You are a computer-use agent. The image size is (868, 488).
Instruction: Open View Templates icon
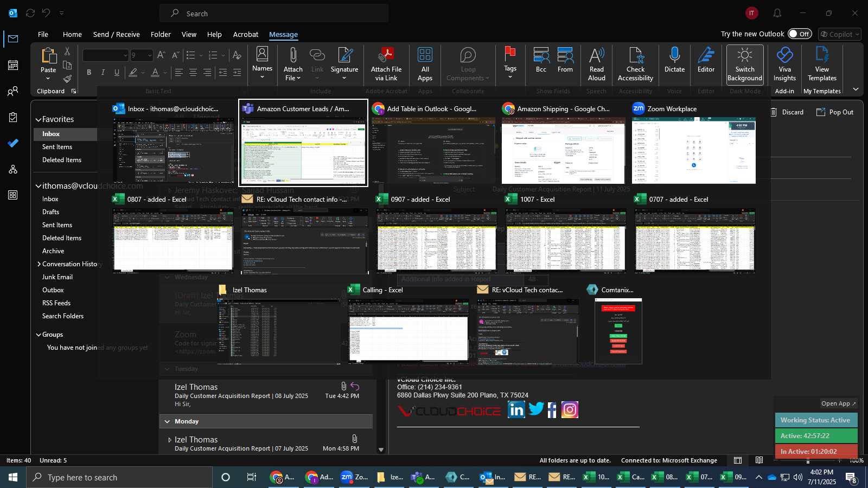pos(822,55)
